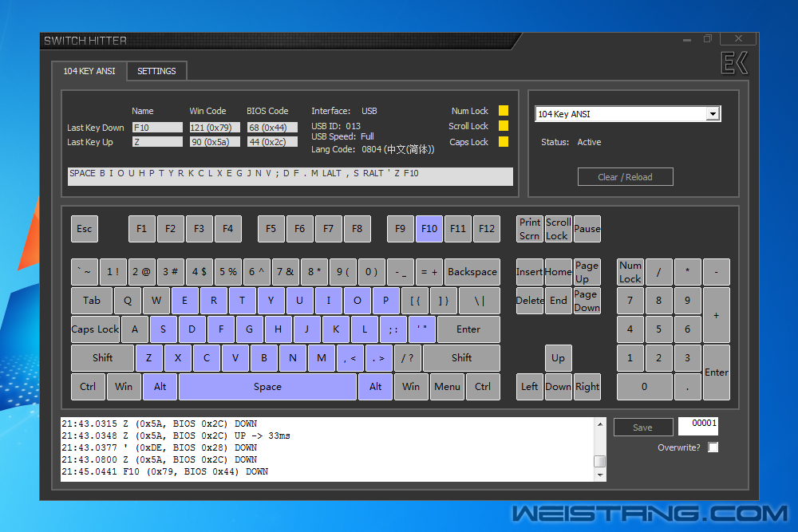
Task: Switch to the SETTINGS tab
Action: 156,71
